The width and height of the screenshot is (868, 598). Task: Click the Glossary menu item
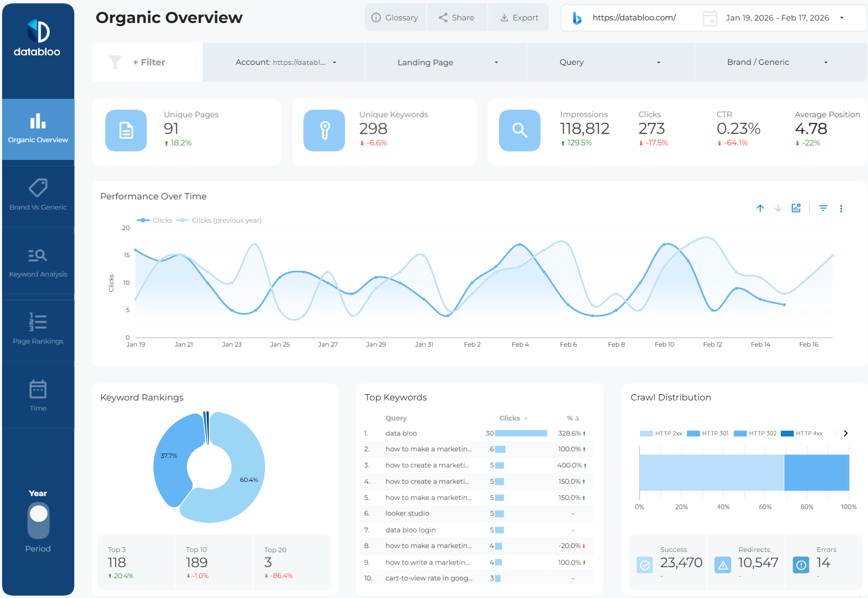(396, 17)
